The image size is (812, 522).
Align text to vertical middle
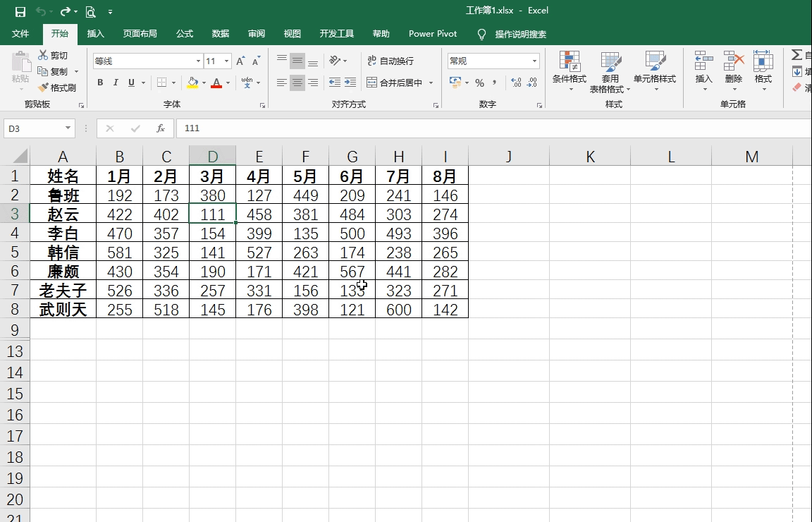297,61
